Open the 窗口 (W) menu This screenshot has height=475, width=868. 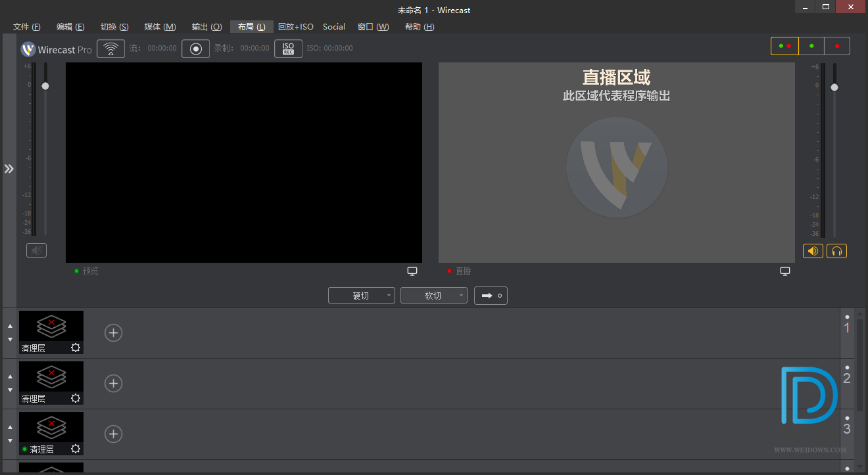[x=373, y=27]
